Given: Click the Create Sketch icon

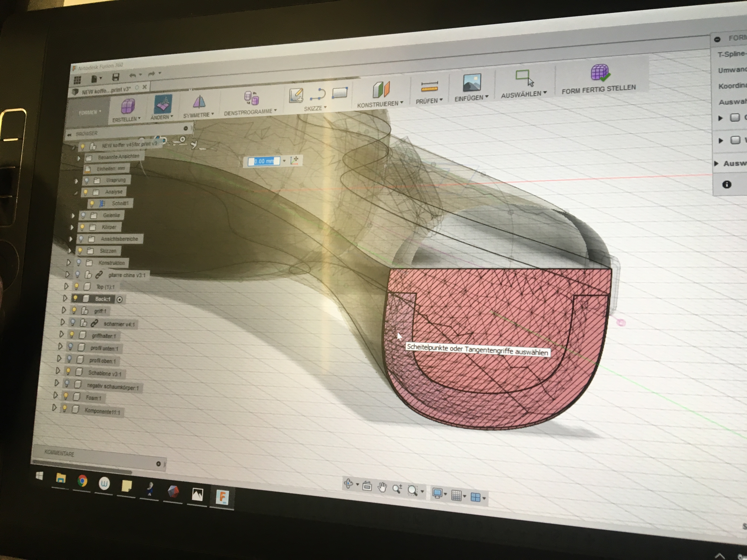Looking at the screenshot, I should [x=296, y=96].
